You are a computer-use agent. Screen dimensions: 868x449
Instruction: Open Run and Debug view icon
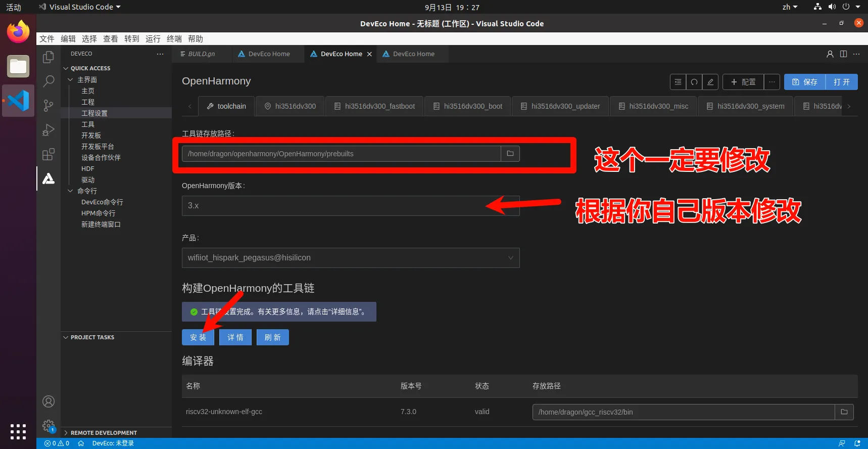[x=49, y=130]
